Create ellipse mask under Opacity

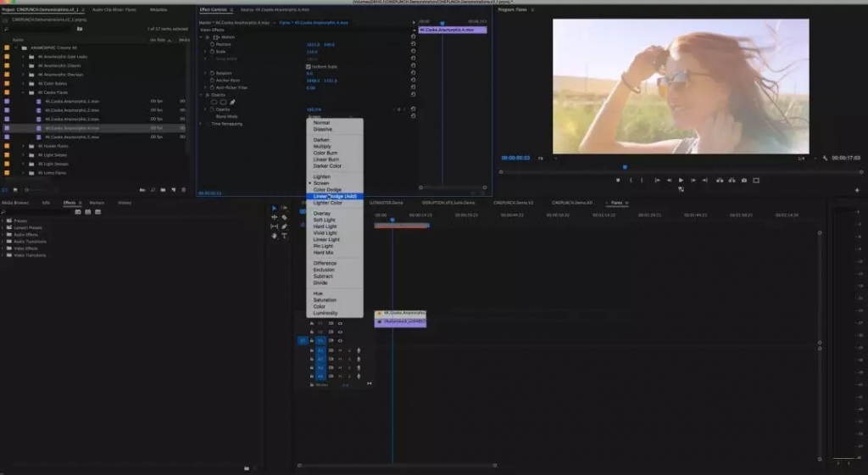214,102
